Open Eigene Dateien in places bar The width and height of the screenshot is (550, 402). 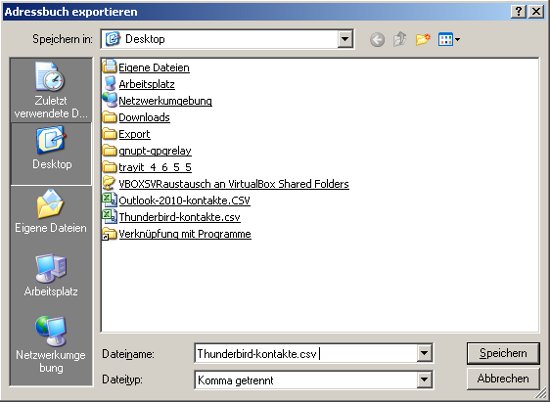pyautogui.click(x=51, y=212)
